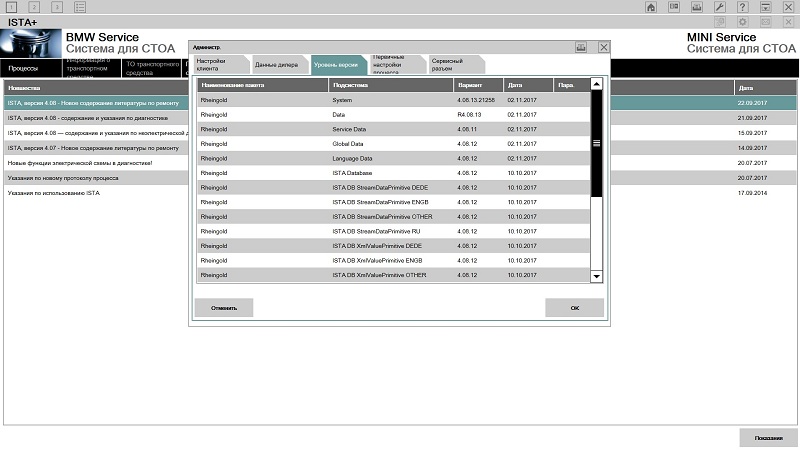Select ISTA DB StreamDataPrimitive ENGB row
The height and width of the screenshot is (450, 800).
(393, 202)
